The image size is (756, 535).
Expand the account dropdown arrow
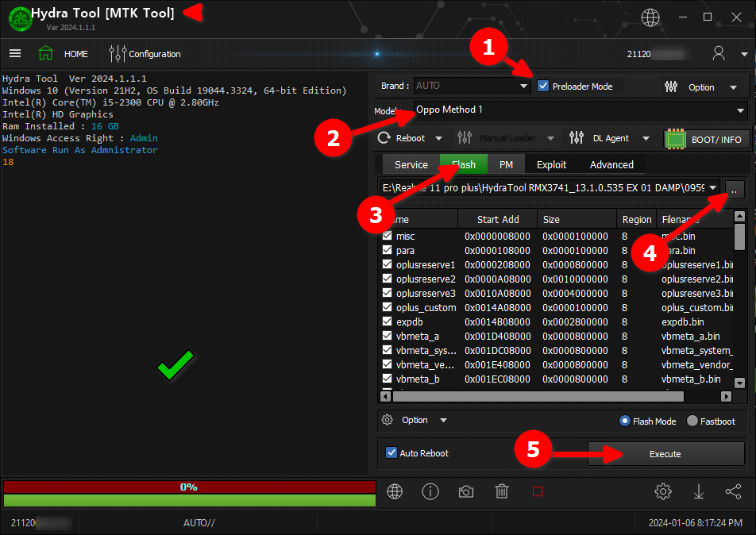744,54
